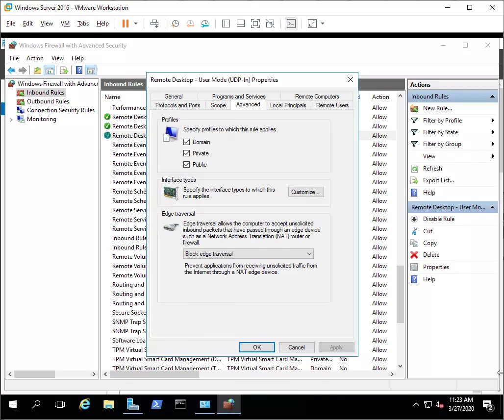
Task: Click the red Delete icon in Actions pane
Action: (x=414, y=255)
